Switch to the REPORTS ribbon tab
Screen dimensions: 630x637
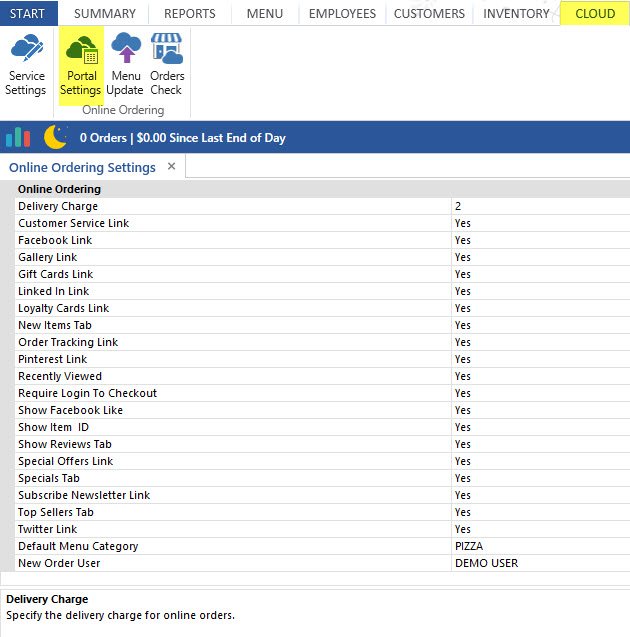(189, 13)
